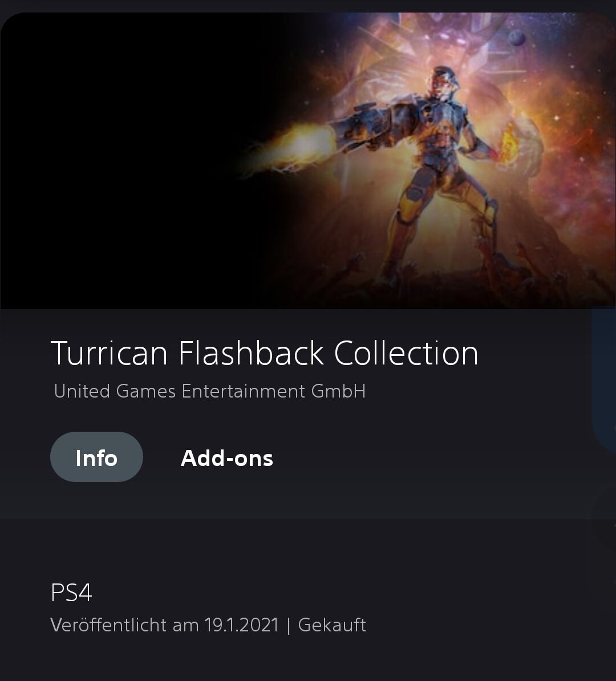Open the Turrican Flashback Collection title
616x681 pixels.
(x=265, y=353)
